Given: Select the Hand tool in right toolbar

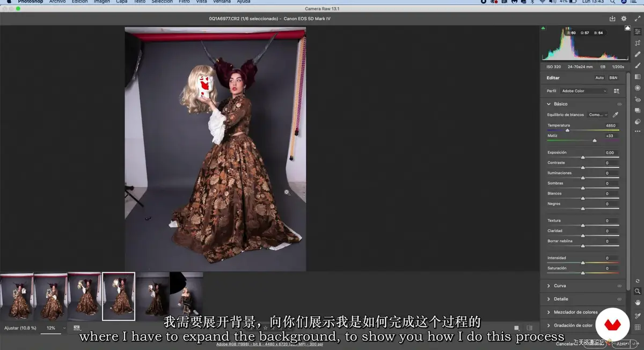Looking at the screenshot, I should (638, 303).
